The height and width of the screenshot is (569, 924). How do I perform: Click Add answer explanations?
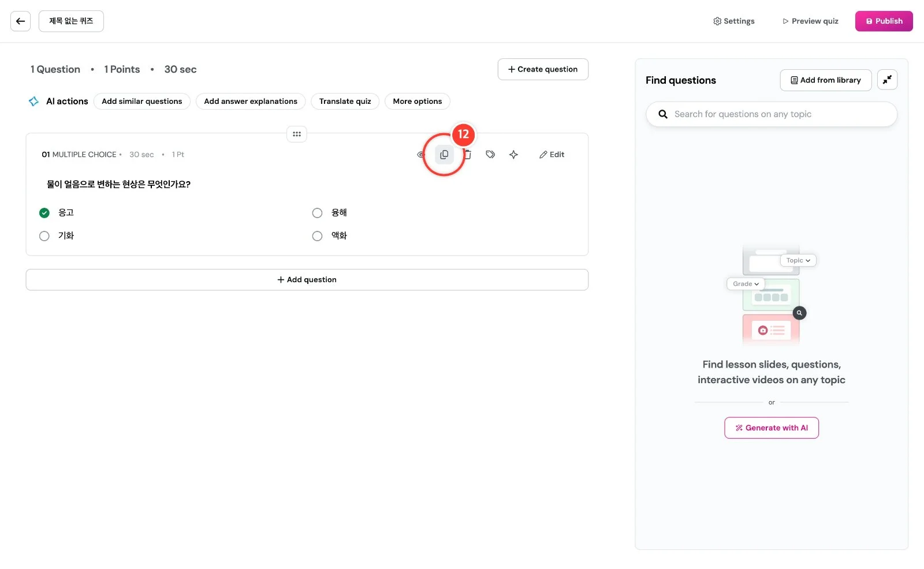pos(251,102)
